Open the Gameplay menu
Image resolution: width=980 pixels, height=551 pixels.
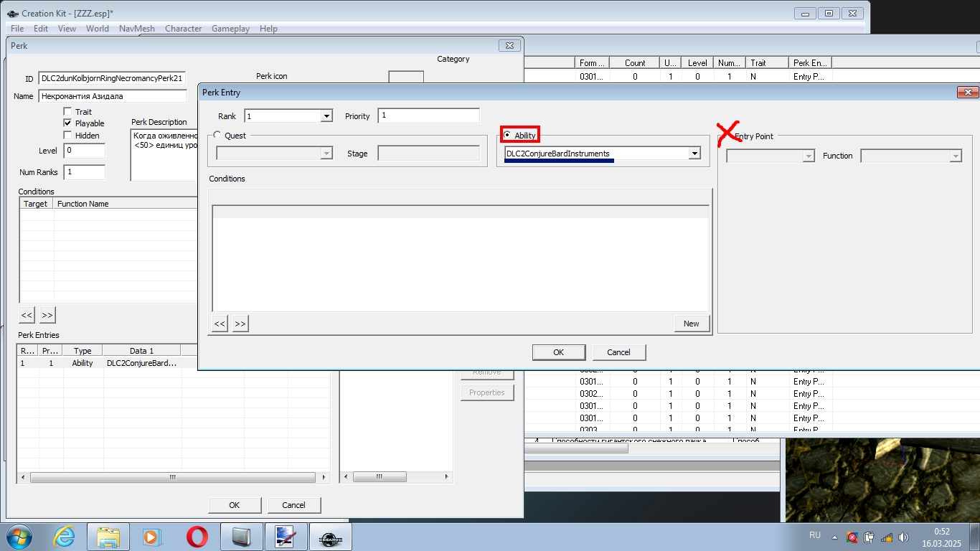(230, 29)
